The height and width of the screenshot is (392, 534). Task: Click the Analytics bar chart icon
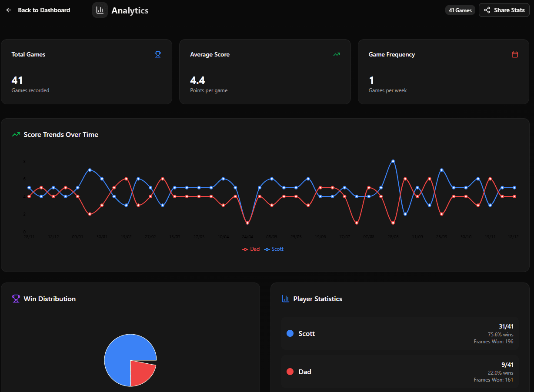click(100, 10)
